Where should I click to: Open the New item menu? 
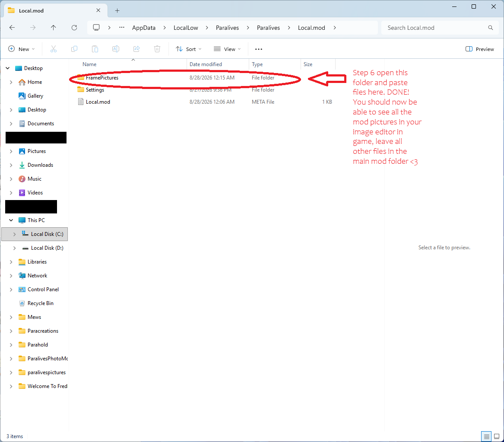tap(22, 49)
